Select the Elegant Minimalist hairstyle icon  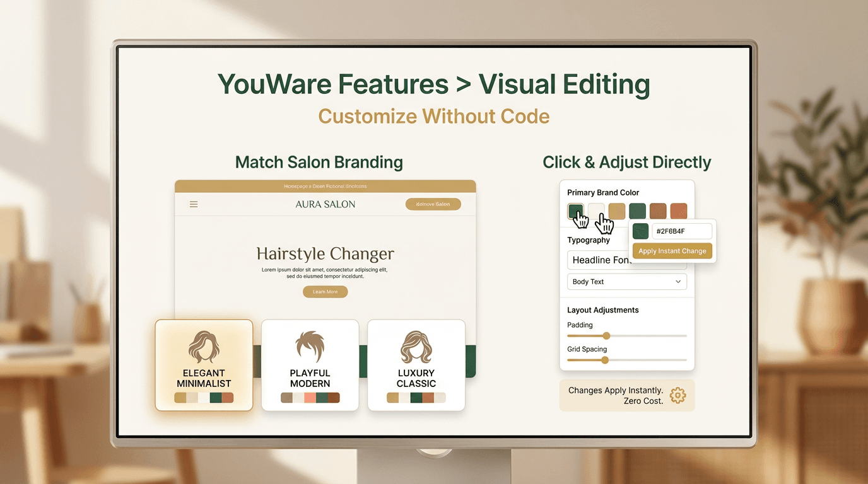pyautogui.click(x=204, y=347)
